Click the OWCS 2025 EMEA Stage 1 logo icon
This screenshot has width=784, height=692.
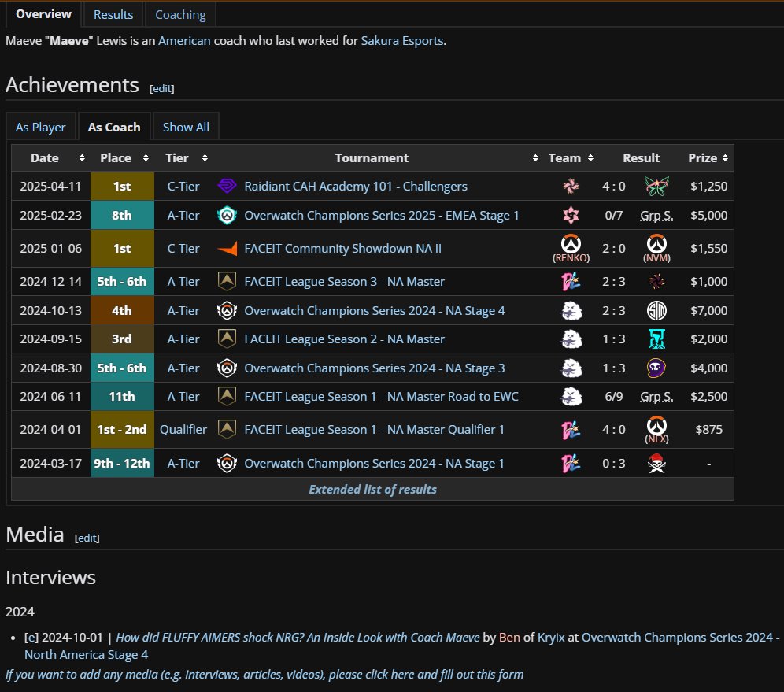(x=227, y=216)
